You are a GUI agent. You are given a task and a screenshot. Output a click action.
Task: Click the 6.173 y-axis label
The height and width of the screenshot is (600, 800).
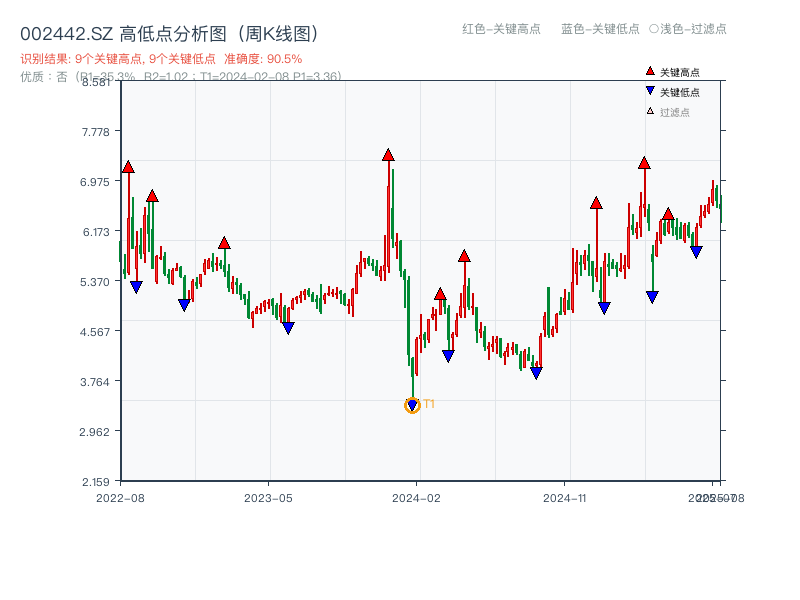tap(96, 232)
